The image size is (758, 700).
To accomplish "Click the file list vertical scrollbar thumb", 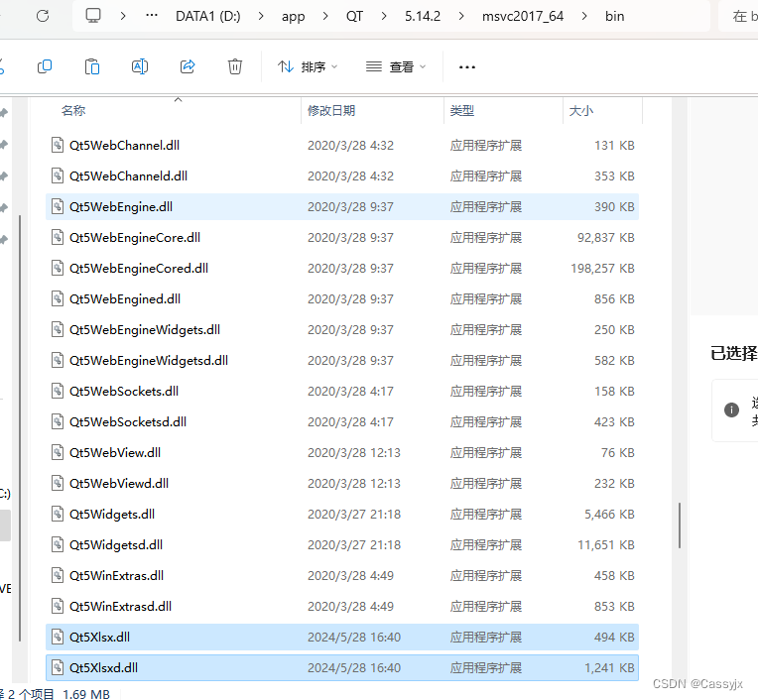I will click(680, 525).
